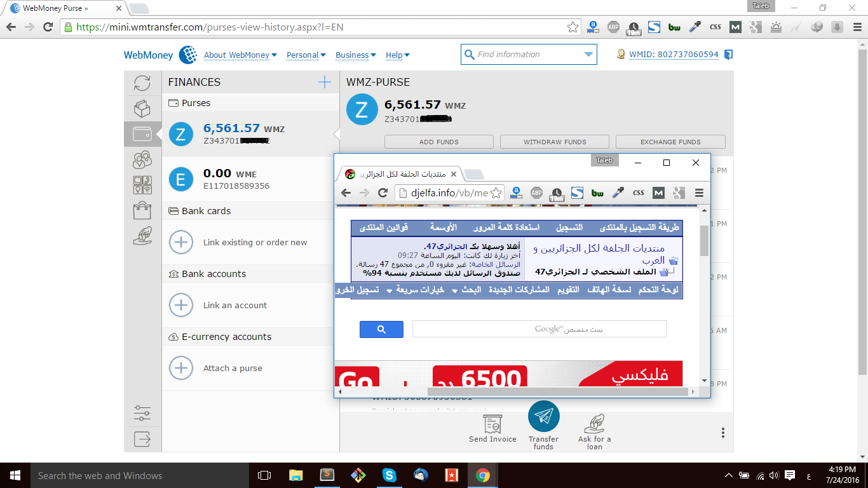Open the التسجيل link in forum header
Image resolution: width=868 pixels, height=488 pixels.
click(569, 227)
